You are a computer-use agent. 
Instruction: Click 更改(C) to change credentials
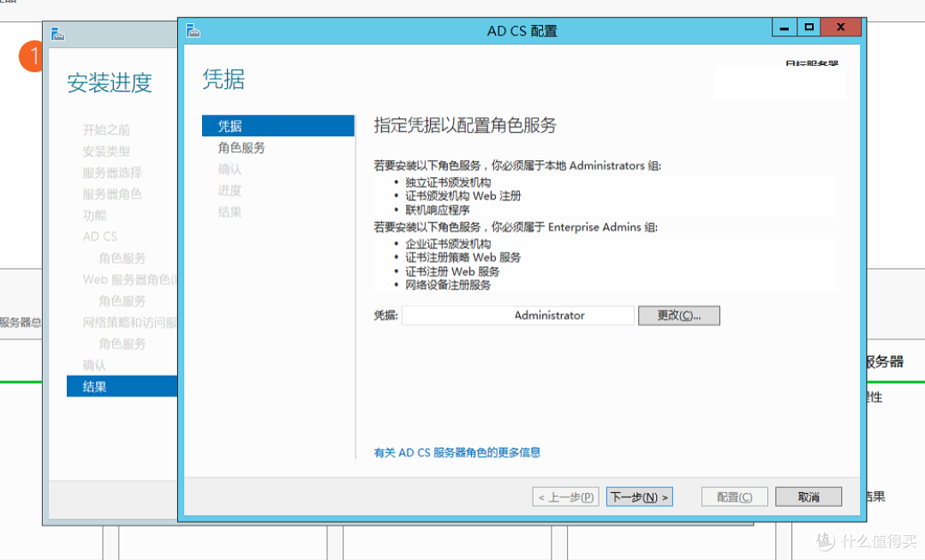coord(679,315)
